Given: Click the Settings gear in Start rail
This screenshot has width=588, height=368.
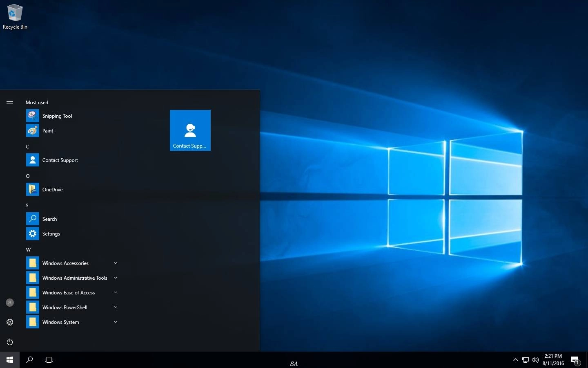Looking at the screenshot, I should [10, 322].
